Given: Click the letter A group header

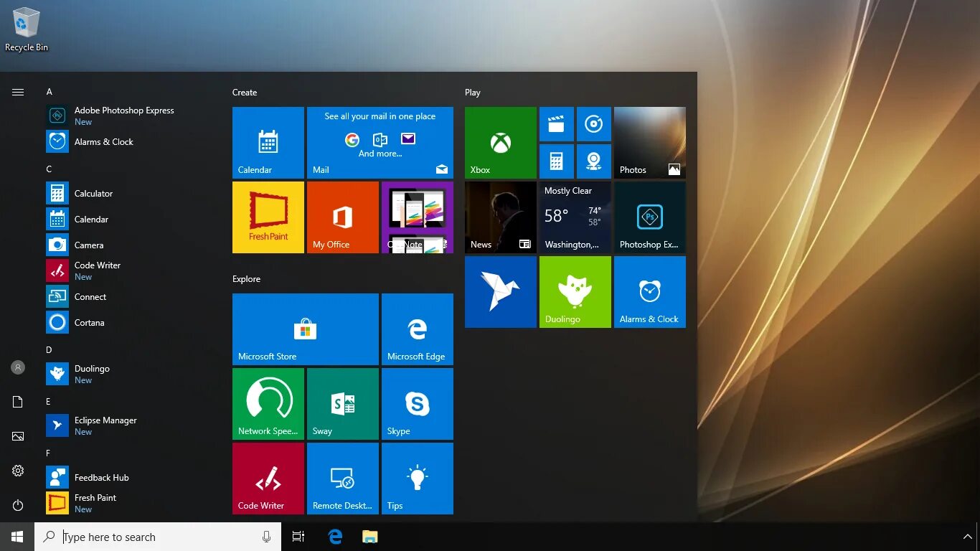Looking at the screenshot, I should [49, 92].
